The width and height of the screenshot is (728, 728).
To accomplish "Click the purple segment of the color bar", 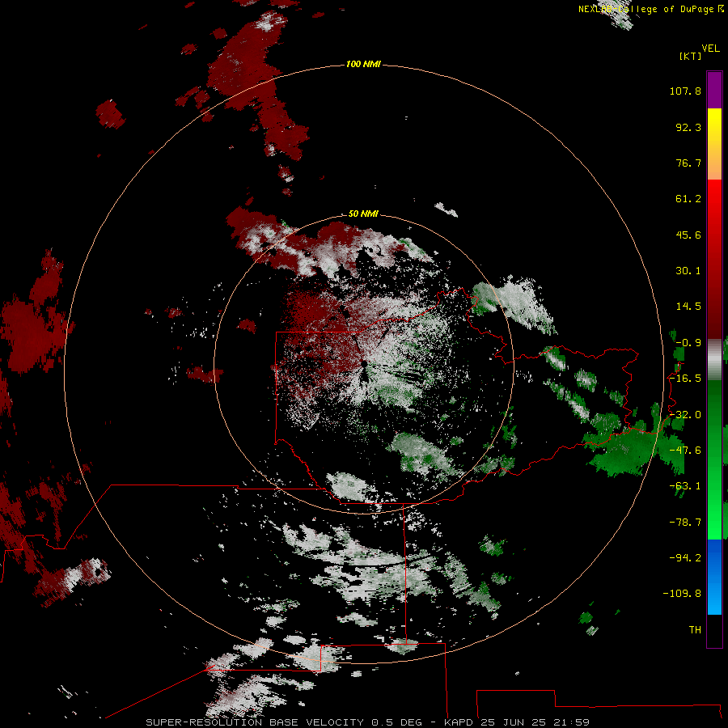I will (714, 90).
